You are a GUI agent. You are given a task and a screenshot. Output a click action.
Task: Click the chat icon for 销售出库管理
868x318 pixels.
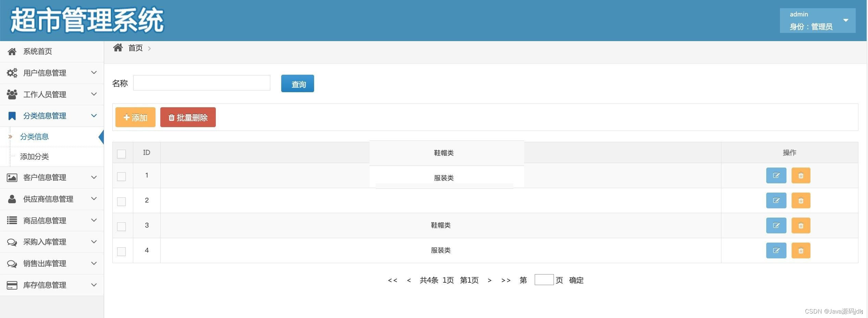coord(12,264)
